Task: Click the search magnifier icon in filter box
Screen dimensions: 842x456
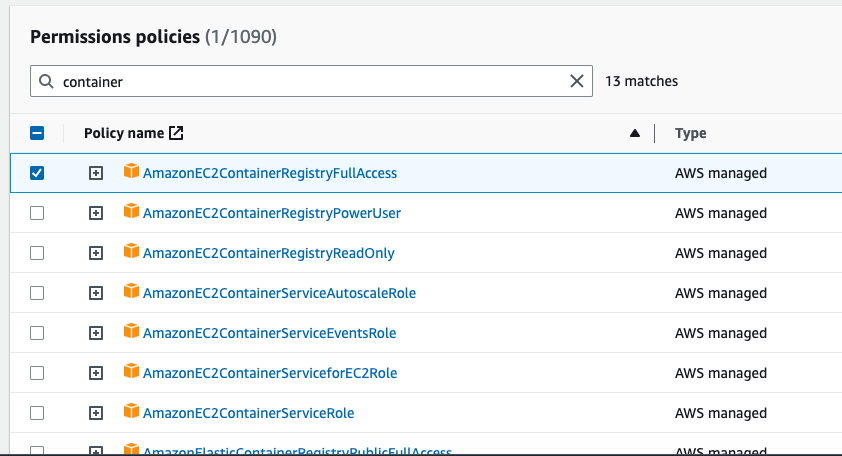Action: pyautogui.click(x=47, y=81)
